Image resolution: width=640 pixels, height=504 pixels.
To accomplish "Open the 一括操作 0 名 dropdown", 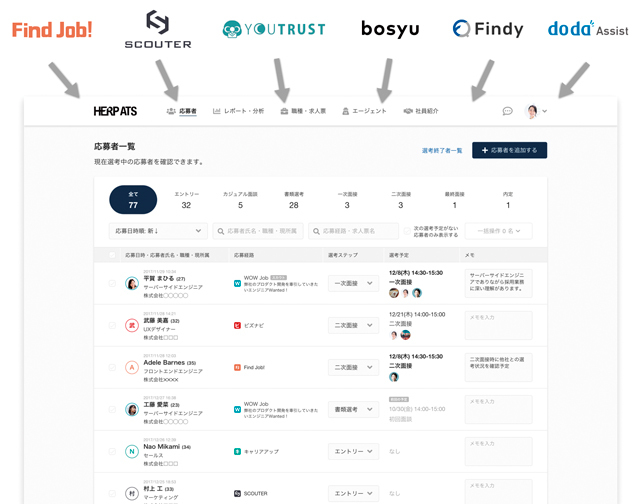I will click(x=498, y=231).
